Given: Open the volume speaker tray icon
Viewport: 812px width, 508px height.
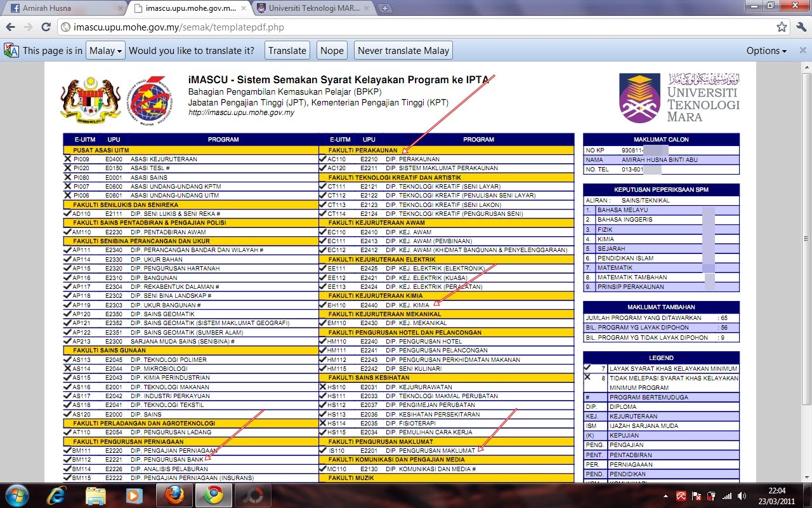Looking at the screenshot, I should pyautogui.click(x=743, y=496).
